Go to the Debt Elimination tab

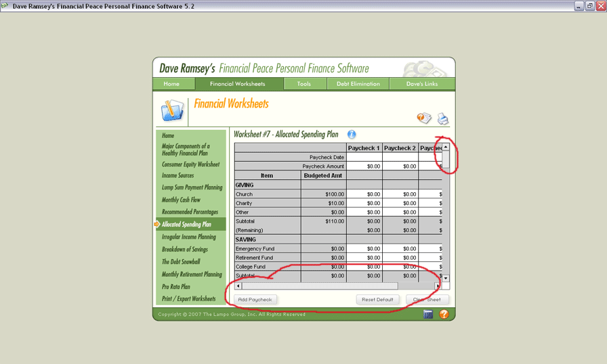point(358,84)
